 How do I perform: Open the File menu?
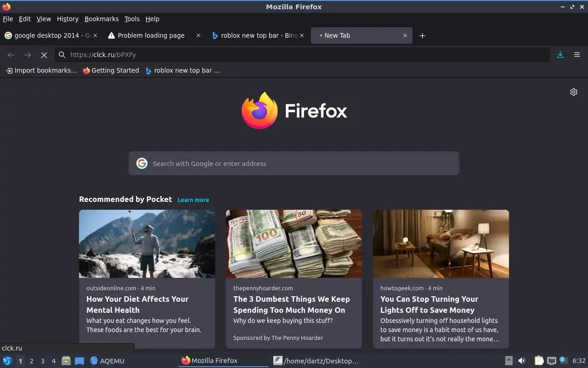8,19
